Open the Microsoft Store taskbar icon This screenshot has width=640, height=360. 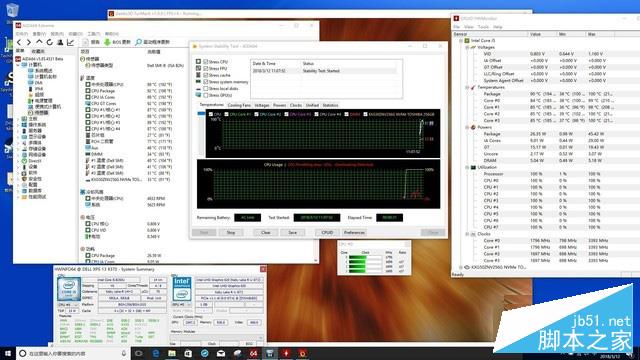click(188, 353)
